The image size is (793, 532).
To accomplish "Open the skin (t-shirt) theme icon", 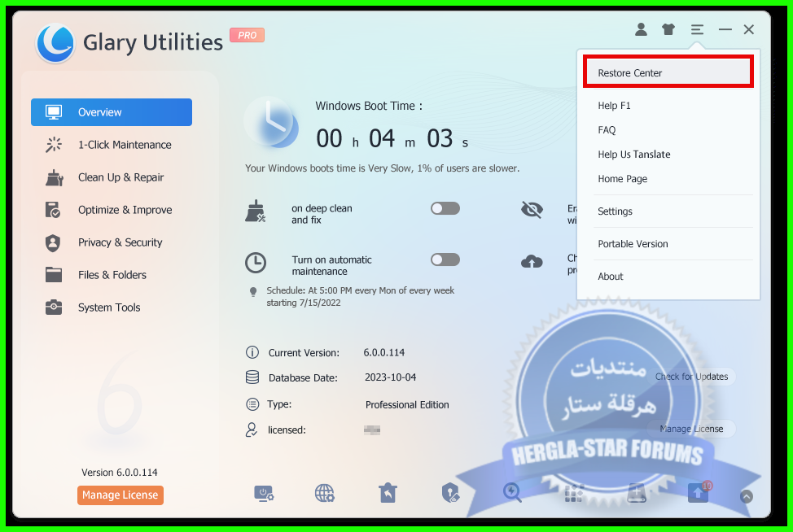I will 668,30.
